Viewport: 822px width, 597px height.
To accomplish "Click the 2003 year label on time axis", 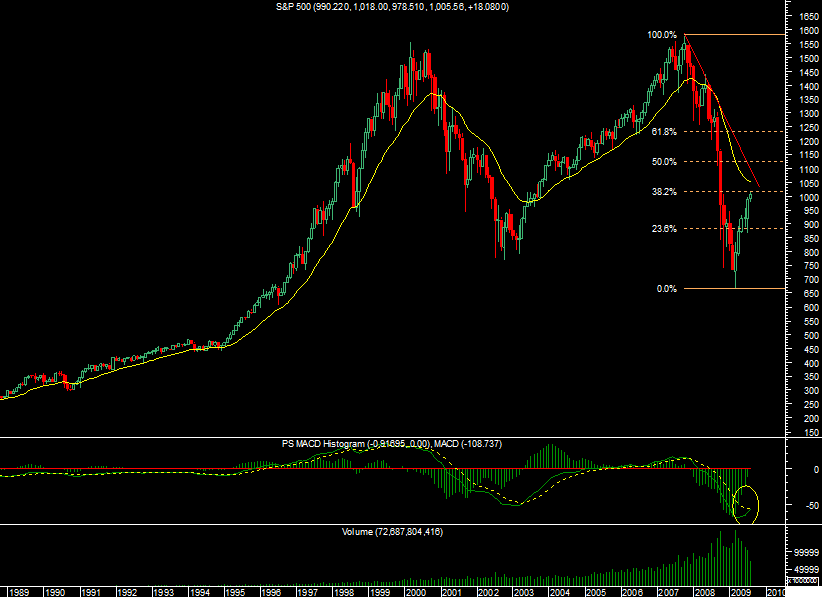I will coord(524,592).
